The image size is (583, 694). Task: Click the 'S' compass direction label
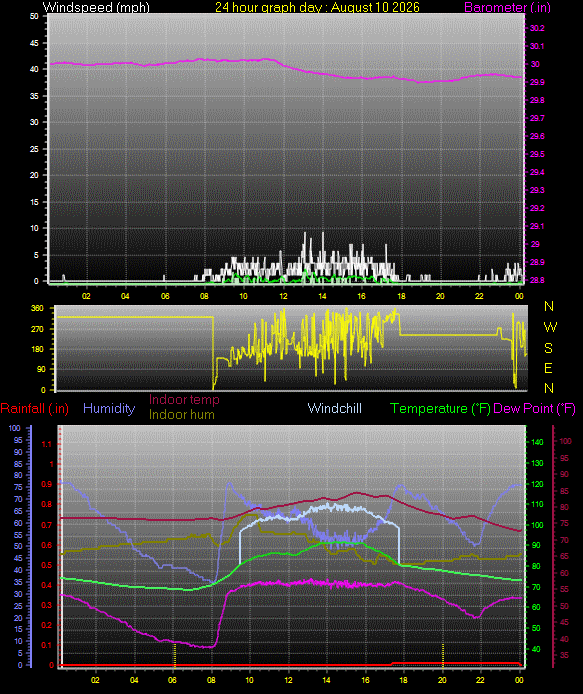[548, 348]
